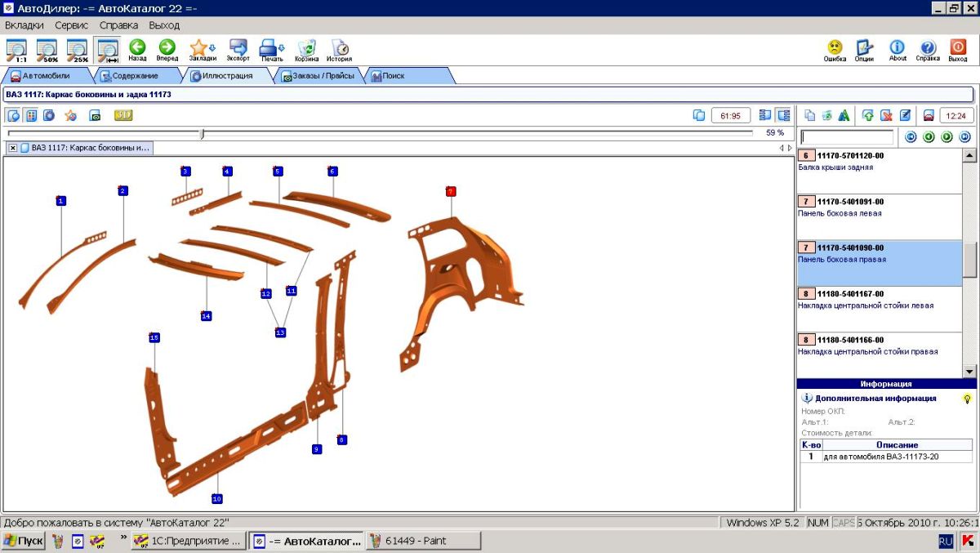Click the Печать printer icon
The height and width of the screenshot is (553, 980).
pos(272,51)
